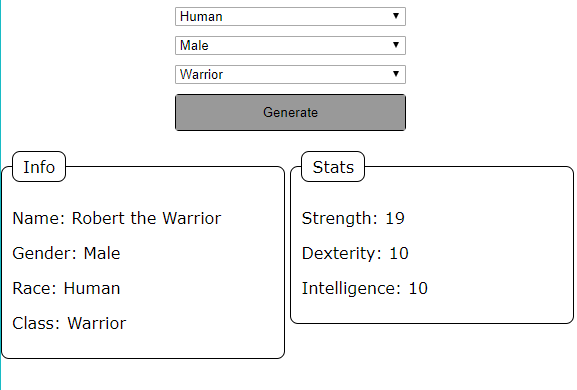
Task: Click the arrow on the Warrior dropdown
Action: click(x=396, y=74)
